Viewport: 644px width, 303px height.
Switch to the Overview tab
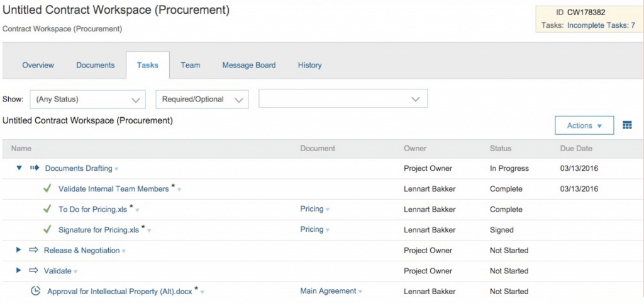[38, 65]
